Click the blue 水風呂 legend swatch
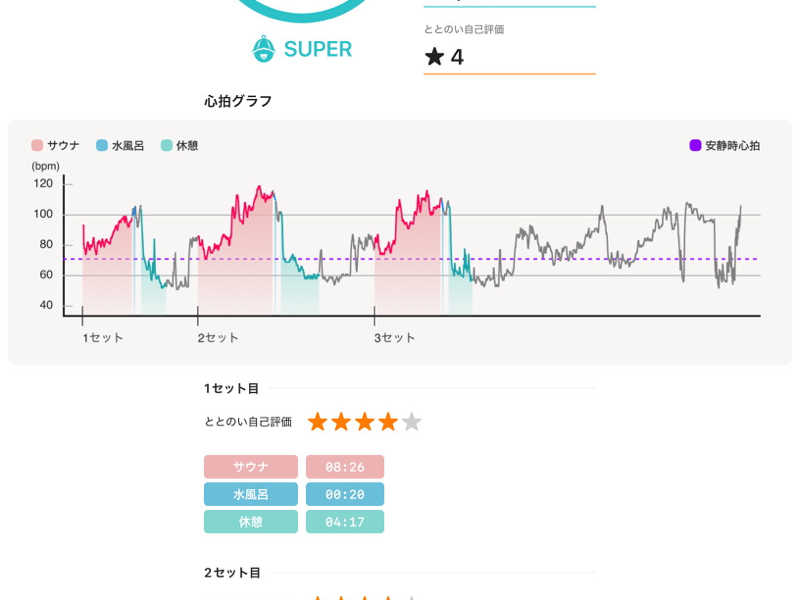 (x=101, y=146)
